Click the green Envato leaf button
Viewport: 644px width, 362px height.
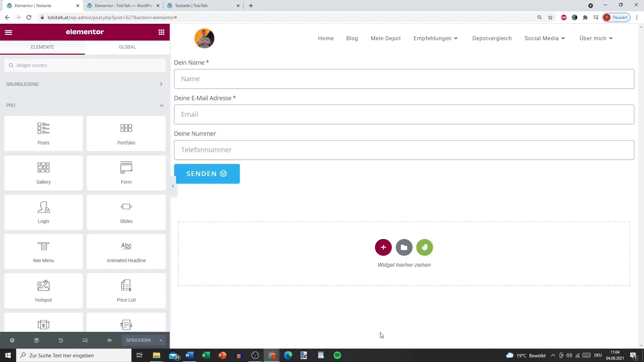coord(425,247)
